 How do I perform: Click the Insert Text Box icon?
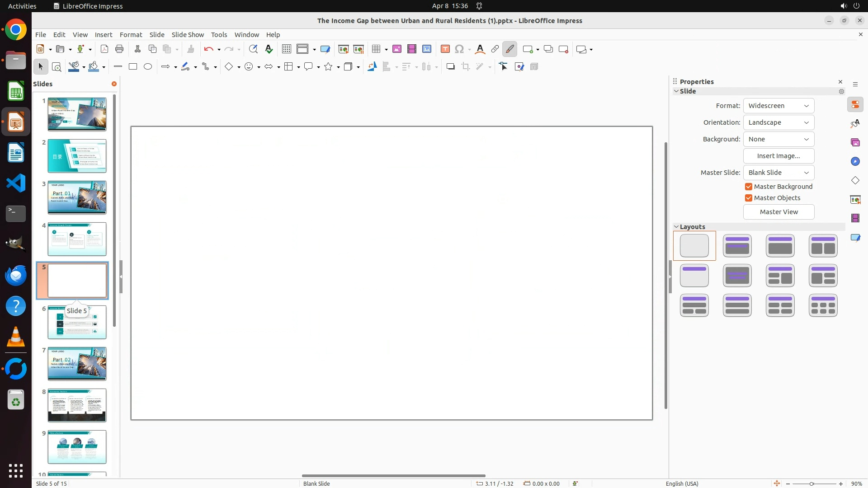click(445, 49)
